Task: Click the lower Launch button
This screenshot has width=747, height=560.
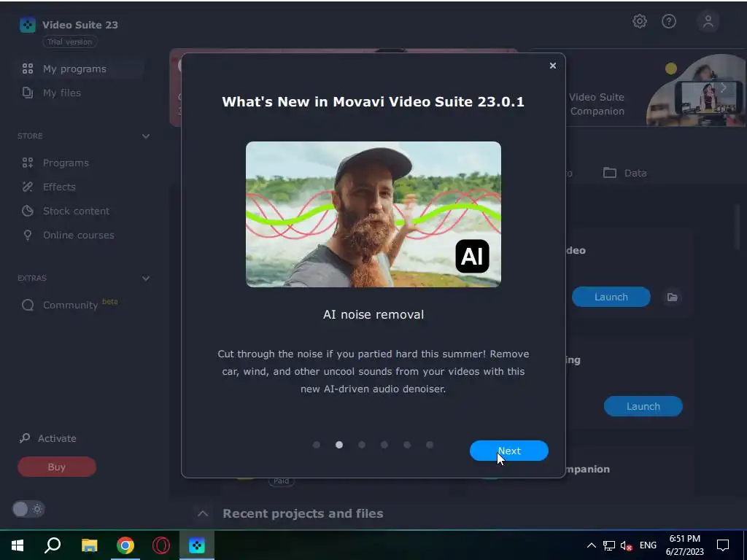Action: click(643, 406)
